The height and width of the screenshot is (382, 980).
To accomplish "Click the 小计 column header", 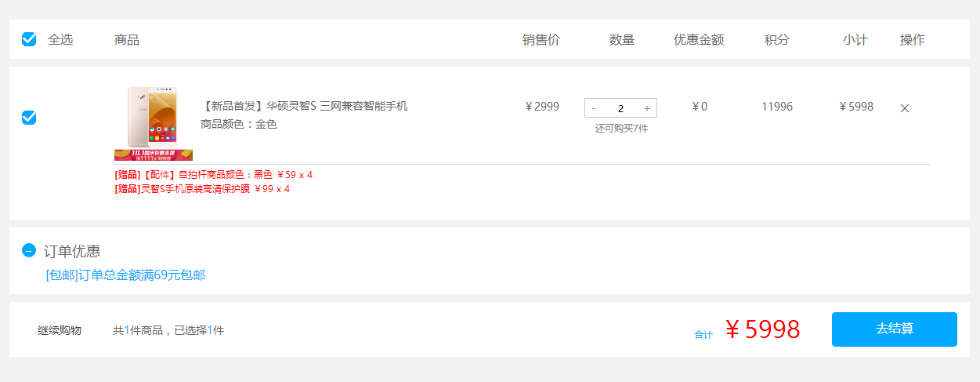I will [855, 39].
